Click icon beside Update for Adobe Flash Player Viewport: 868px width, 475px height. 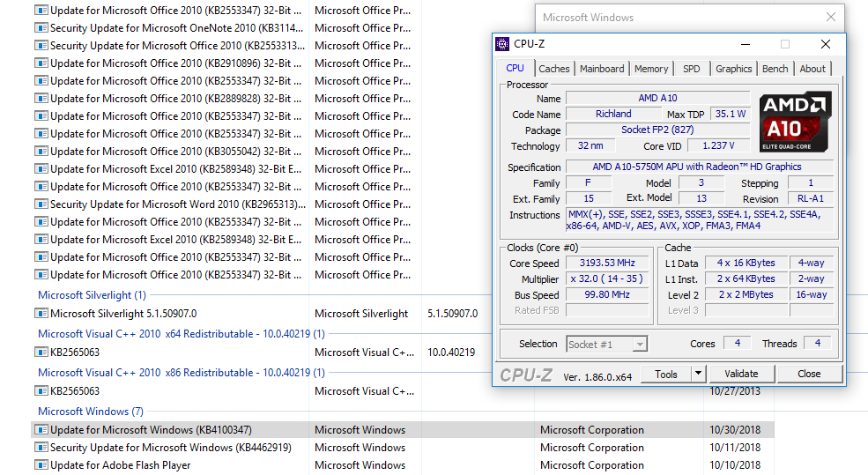(x=41, y=465)
